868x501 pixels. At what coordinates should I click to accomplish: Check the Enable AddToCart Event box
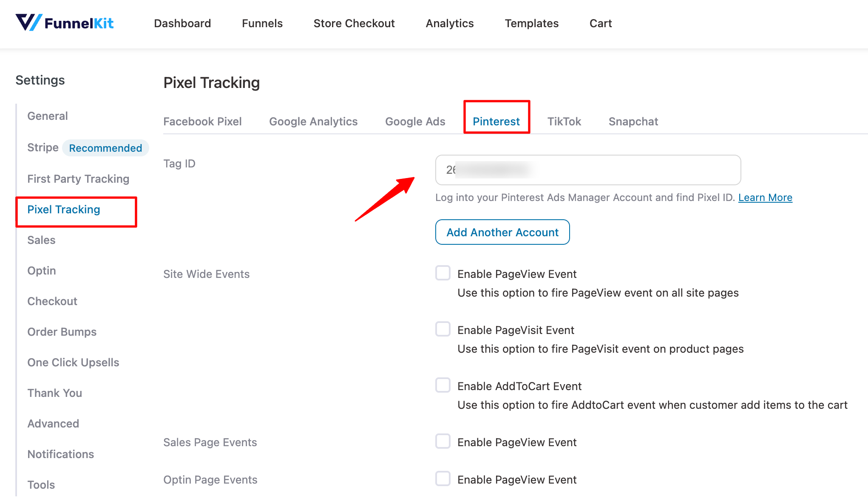click(x=443, y=385)
